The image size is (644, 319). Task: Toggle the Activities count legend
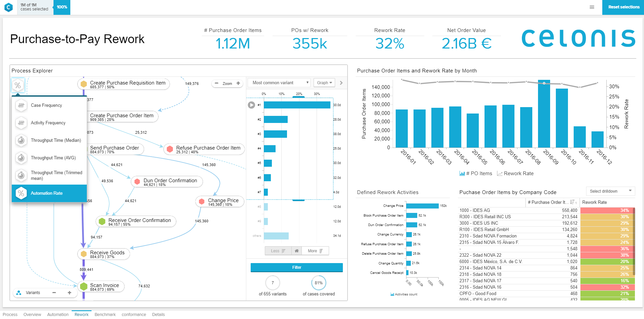click(x=404, y=294)
